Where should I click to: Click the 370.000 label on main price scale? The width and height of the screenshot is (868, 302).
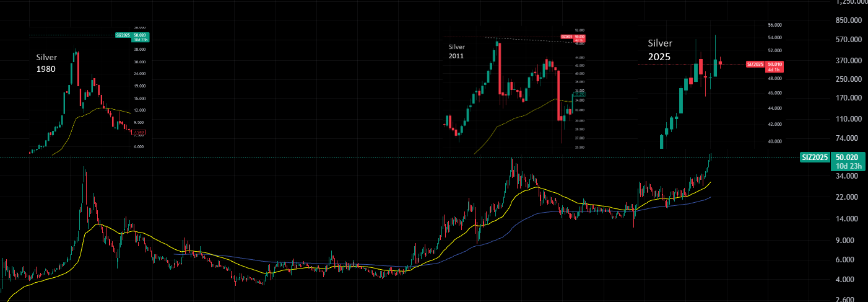click(848, 61)
